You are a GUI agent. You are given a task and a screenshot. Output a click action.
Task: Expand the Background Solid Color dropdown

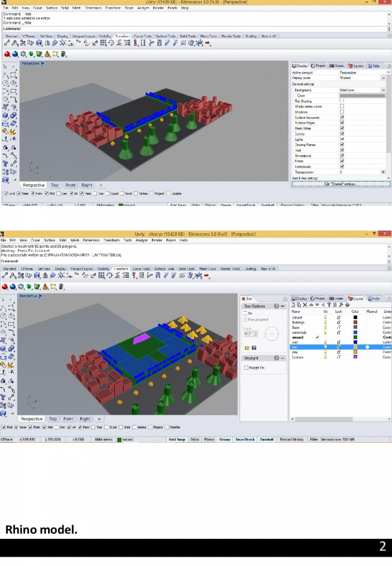pyautogui.click(x=383, y=90)
